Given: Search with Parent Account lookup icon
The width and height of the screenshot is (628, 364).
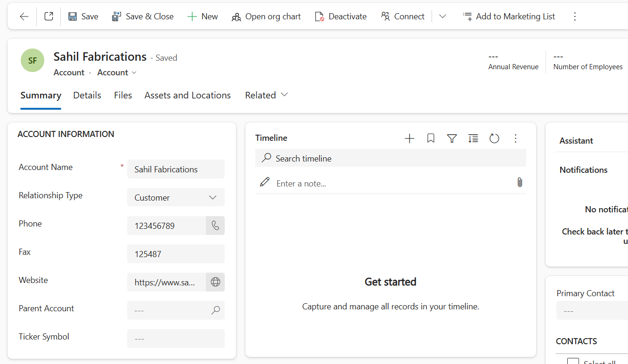Looking at the screenshot, I should 215,310.
